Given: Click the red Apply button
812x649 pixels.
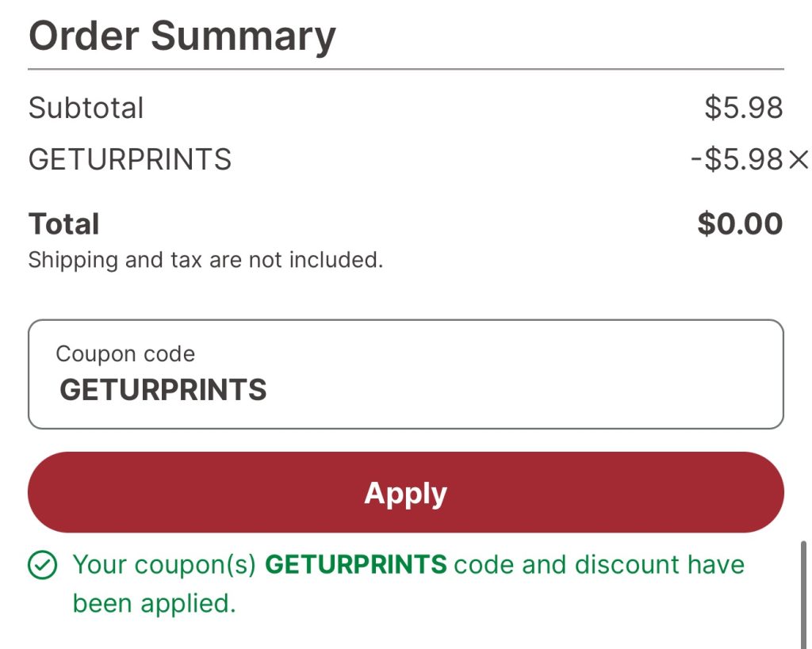Looking at the screenshot, I should click(406, 492).
